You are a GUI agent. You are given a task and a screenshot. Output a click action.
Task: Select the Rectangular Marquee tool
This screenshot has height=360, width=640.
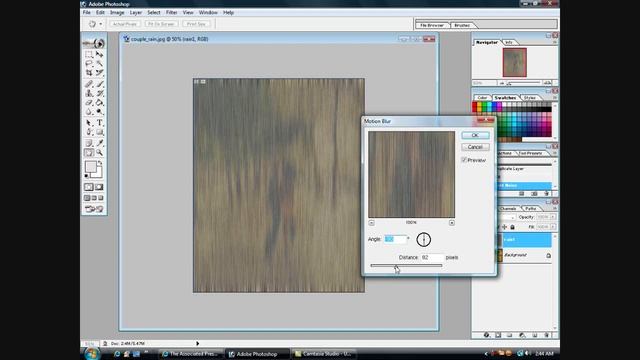click(89, 54)
